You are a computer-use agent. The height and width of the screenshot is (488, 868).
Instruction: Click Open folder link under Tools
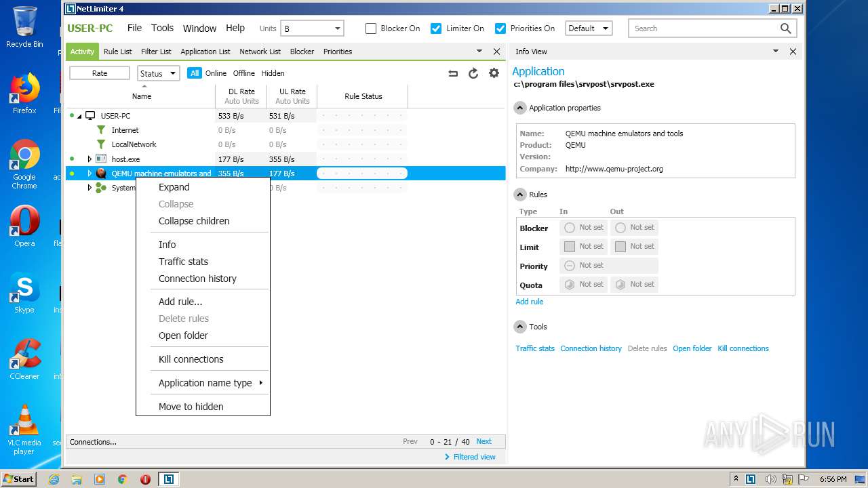pyautogui.click(x=692, y=348)
